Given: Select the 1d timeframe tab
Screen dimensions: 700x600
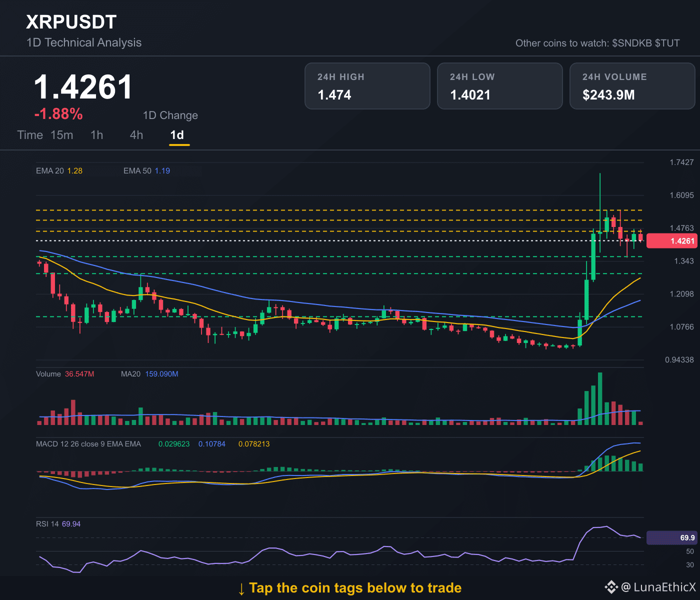Looking at the screenshot, I should pyautogui.click(x=177, y=135).
